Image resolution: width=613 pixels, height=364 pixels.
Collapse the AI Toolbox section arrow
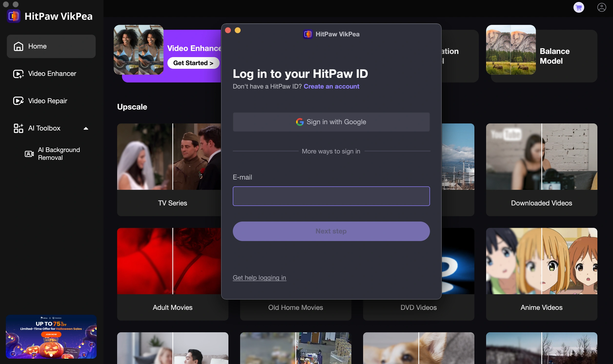(86, 128)
